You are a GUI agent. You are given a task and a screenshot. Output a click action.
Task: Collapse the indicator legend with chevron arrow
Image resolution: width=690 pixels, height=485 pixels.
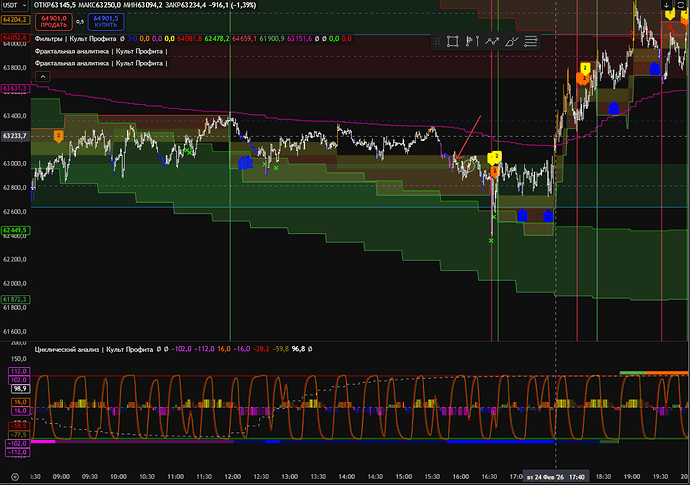[43, 76]
